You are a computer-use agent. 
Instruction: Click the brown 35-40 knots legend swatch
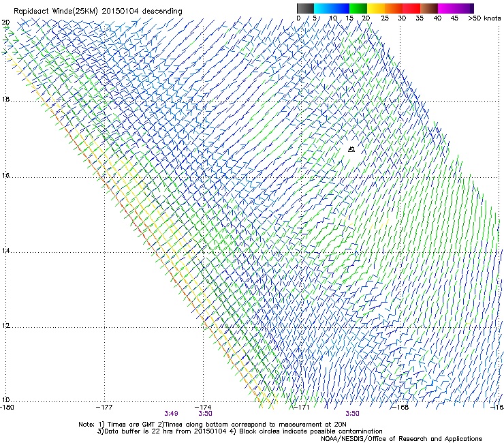pos(429,8)
